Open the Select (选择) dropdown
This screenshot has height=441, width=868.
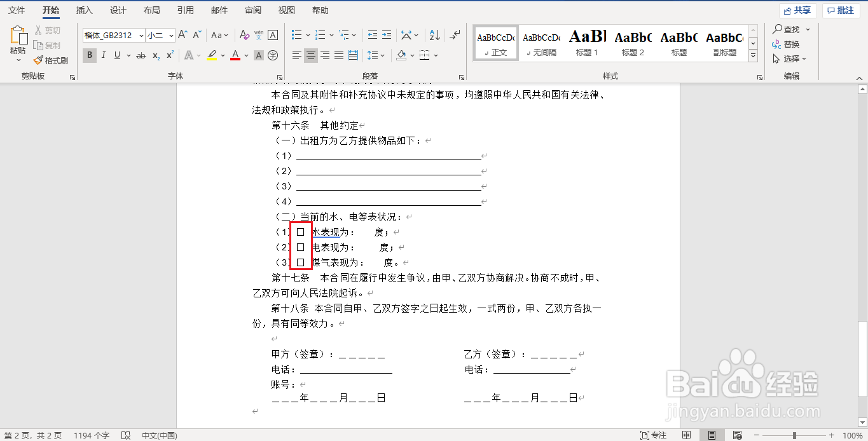[x=789, y=58]
